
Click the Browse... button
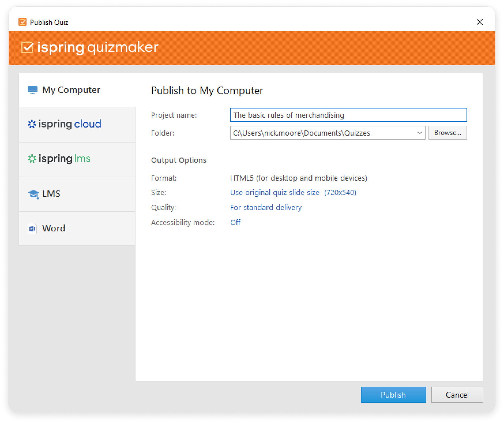pos(447,133)
